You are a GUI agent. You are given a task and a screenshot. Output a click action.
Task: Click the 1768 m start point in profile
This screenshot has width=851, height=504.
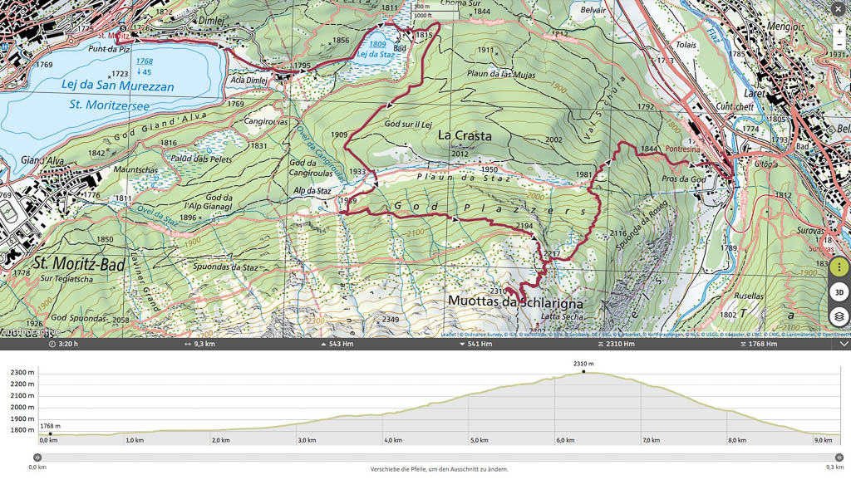tap(50, 433)
